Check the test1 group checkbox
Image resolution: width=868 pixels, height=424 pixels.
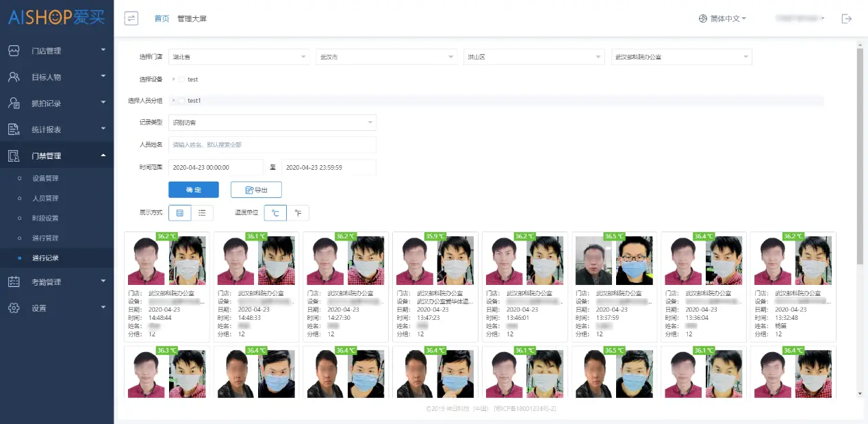pyautogui.click(x=182, y=101)
